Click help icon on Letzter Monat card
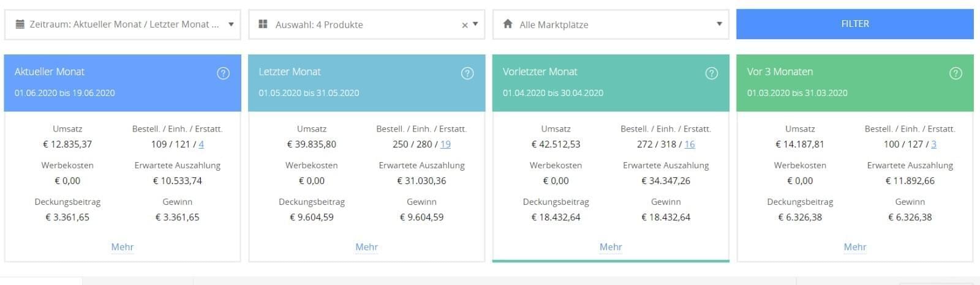The width and height of the screenshot is (980, 285). [467, 73]
